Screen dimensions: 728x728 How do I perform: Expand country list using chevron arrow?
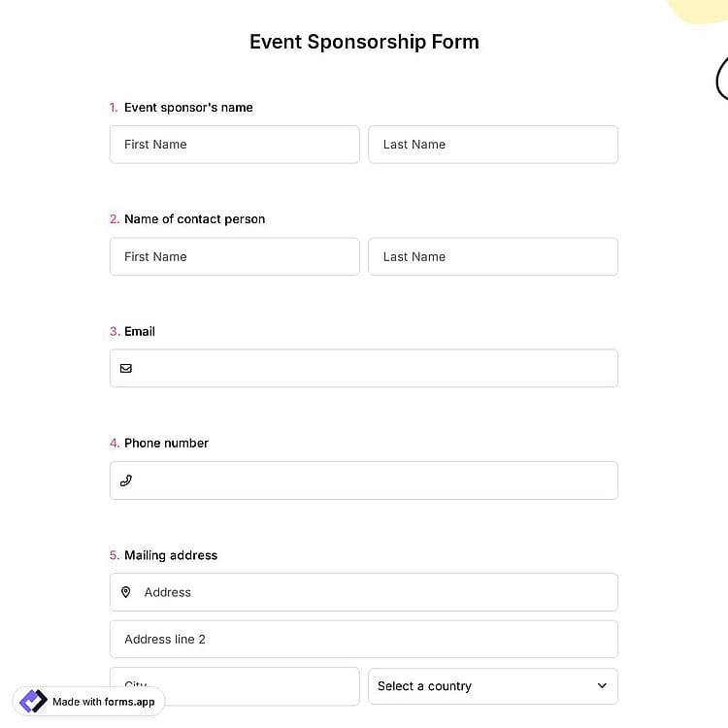tap(602, 685)
